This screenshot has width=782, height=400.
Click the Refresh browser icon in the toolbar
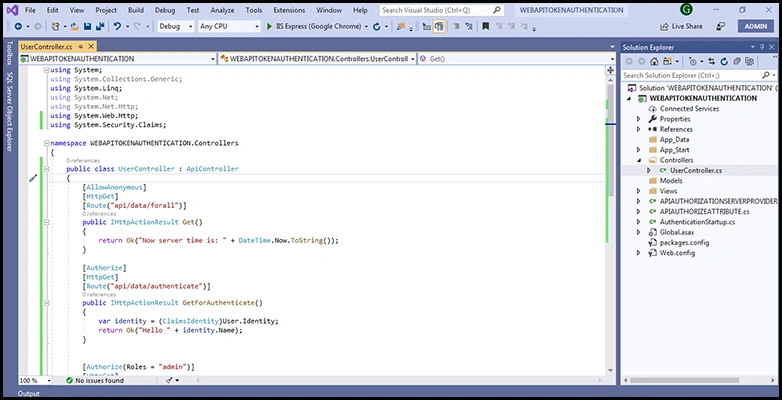pos(377,26)
